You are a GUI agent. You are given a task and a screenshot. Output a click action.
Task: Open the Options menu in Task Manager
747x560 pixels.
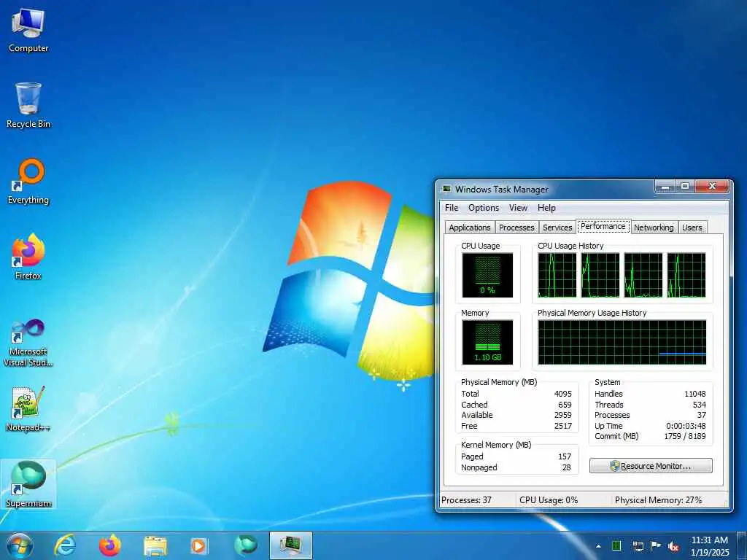coord(484,208)
